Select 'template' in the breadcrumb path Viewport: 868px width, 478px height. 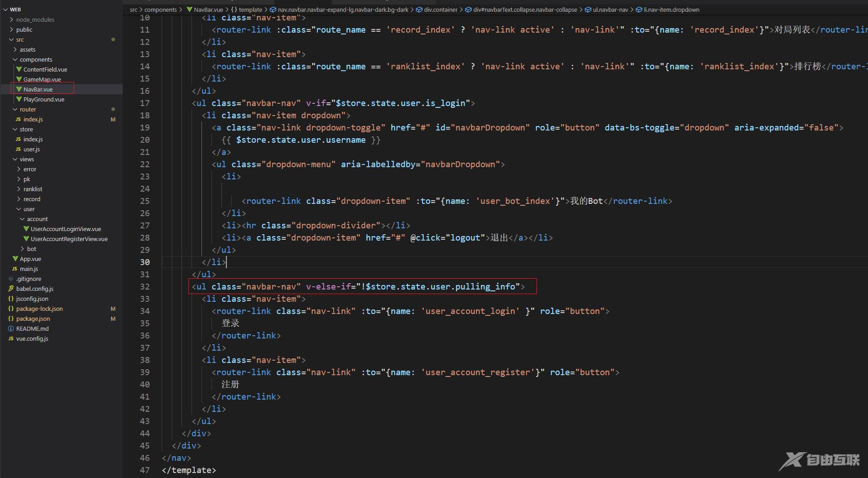[x=250, y=10]
